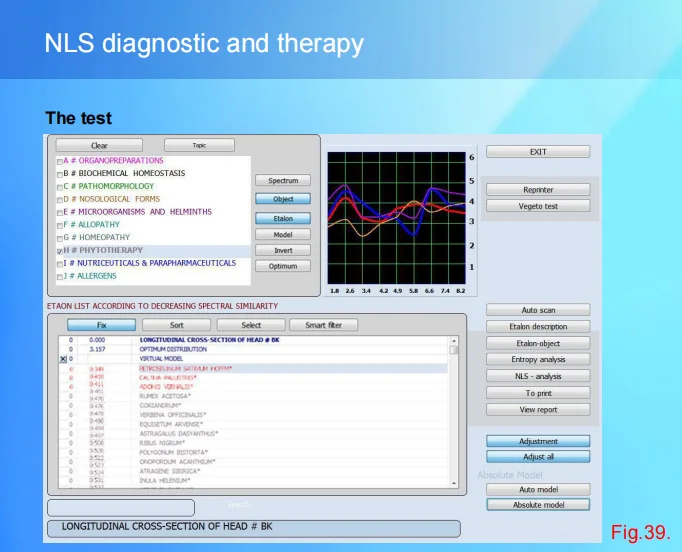682x552 pixels.
Task: Tick the F # Allopathy checkbox
Action: point(60,225)
